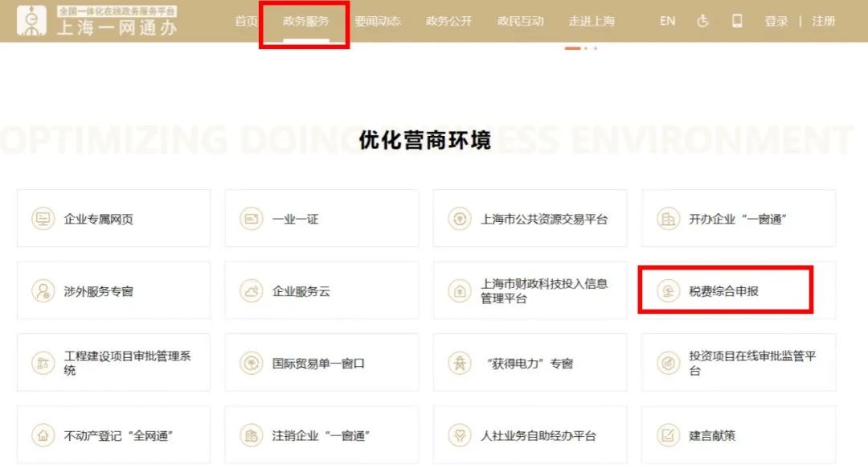Viewport: 868px width, 465px height.
Task: Switch to the 政务服务 menu item
Action: pyautogui.click(x=304, y=22)
